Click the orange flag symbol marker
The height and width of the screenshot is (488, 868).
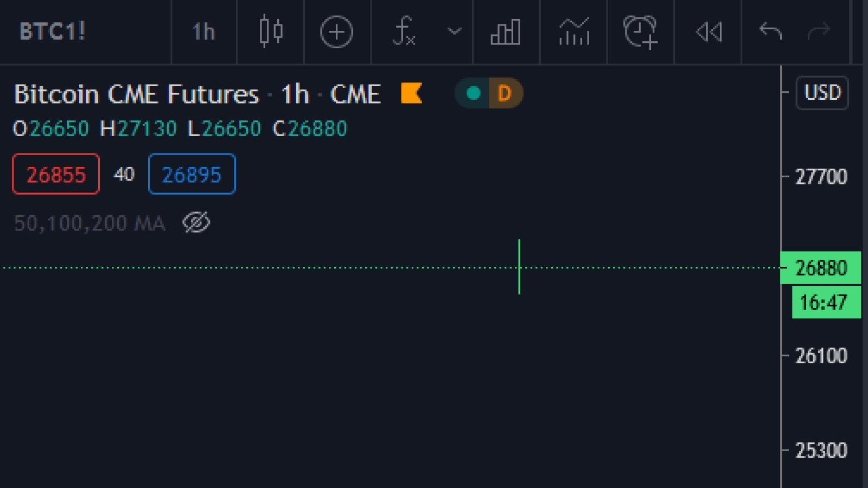pos(411,93)
